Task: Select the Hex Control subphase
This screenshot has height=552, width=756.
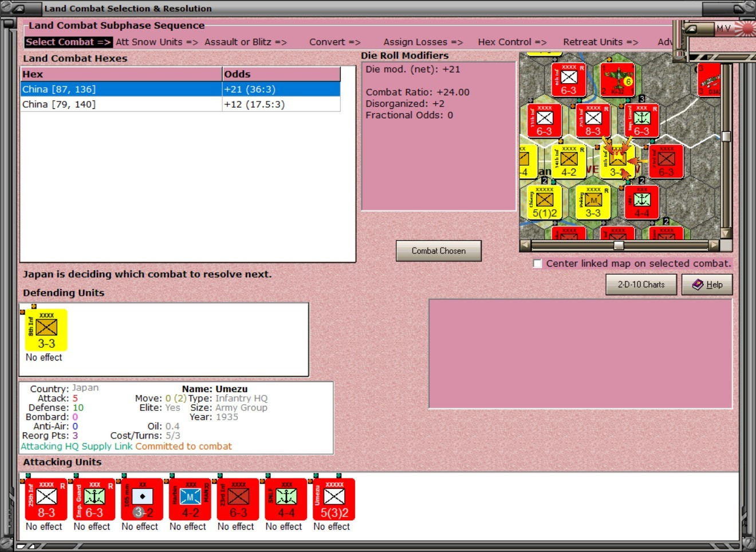Action: click(512, 42)
